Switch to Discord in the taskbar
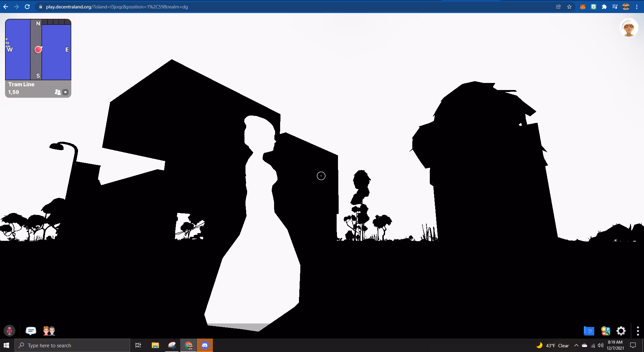 [x=205, y=345]
